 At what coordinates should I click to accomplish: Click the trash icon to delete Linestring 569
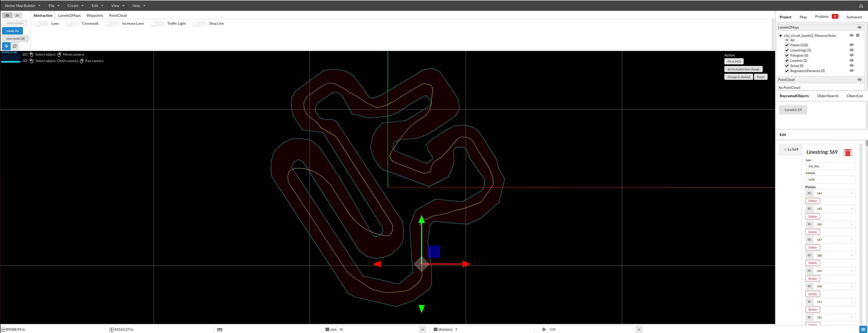848,152
